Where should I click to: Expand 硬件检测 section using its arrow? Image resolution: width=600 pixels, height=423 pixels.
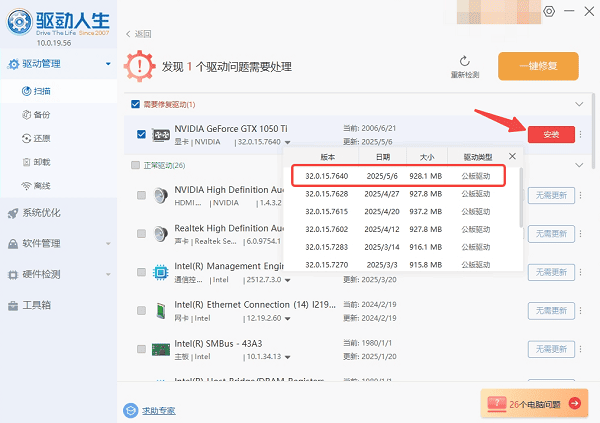tap(108, 274)
